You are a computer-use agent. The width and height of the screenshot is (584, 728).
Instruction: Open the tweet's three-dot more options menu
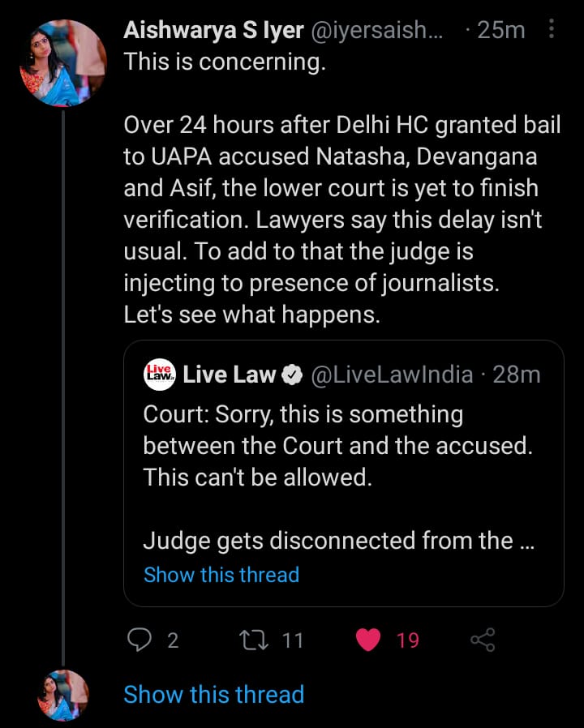[552, 30]
